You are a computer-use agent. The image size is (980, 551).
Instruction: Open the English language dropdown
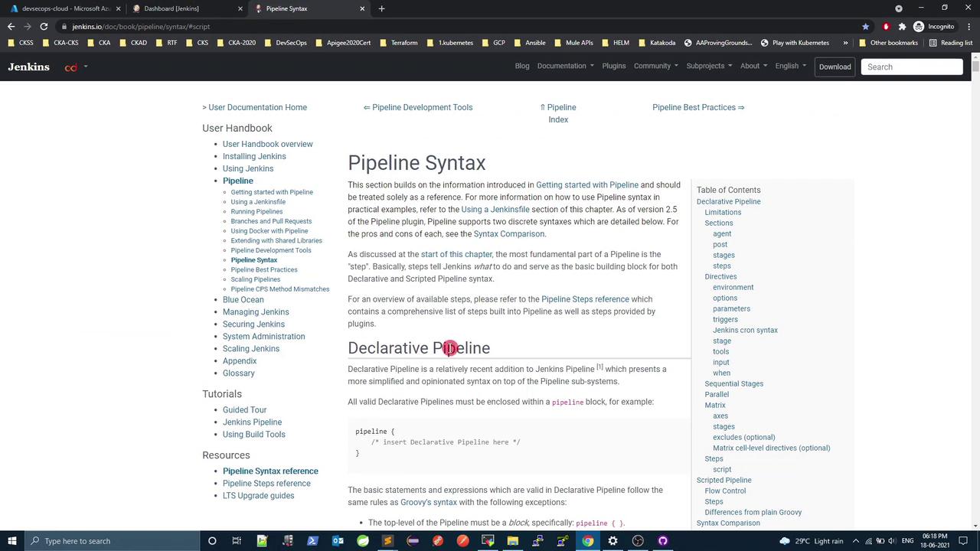tap(790, 67)
